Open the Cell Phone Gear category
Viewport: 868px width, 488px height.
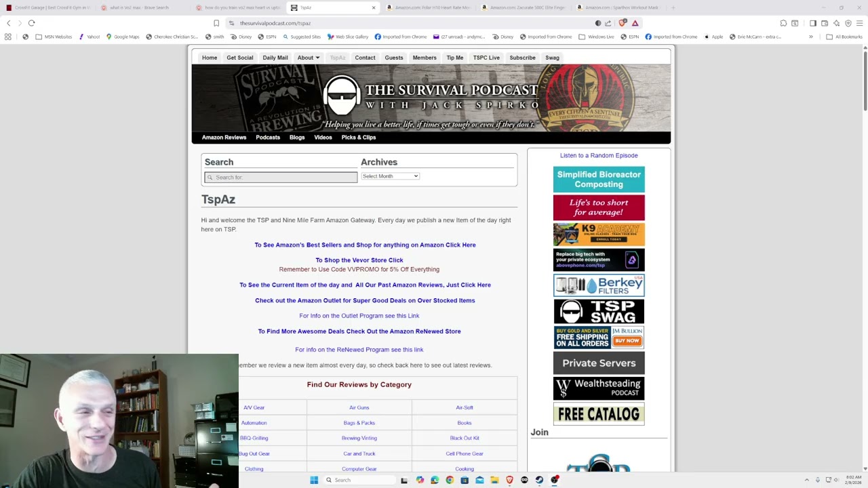pos(465,453)
